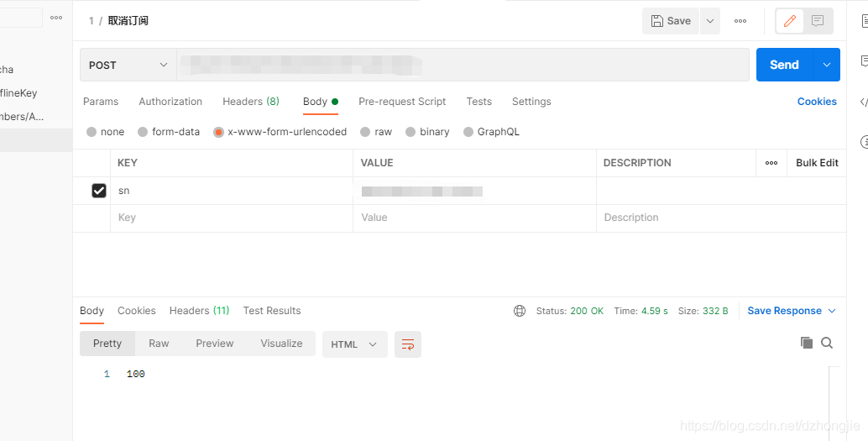Select the none body type

tap(105, 132)
